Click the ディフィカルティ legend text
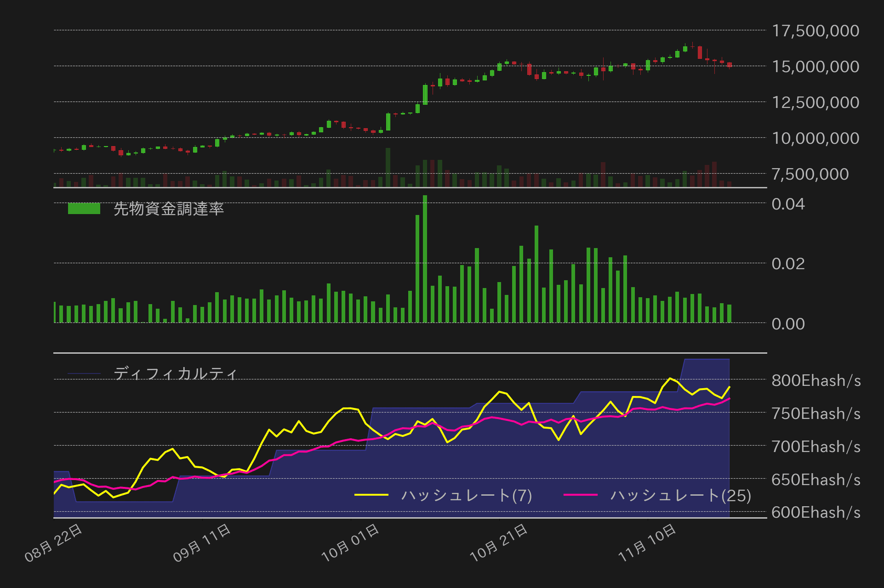The image size is (884, 588). (x=175, y=373)
